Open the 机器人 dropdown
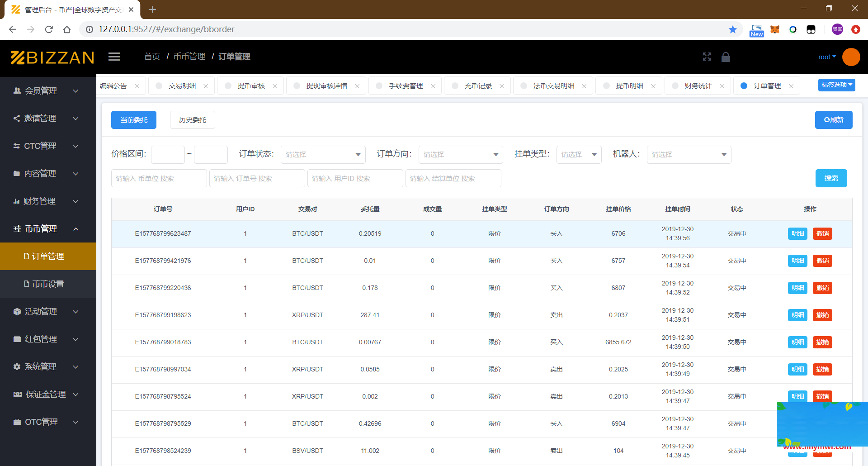Image resolution: width=868 pixels, height=466 pixels. pyautogui.click(x=689, y=155)
